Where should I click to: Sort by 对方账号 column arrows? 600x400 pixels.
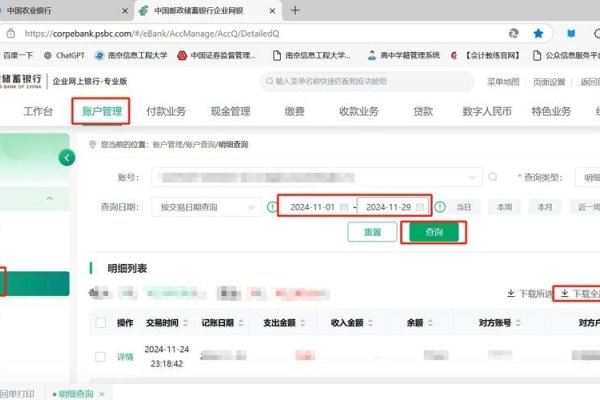click(x=518, y=323)
